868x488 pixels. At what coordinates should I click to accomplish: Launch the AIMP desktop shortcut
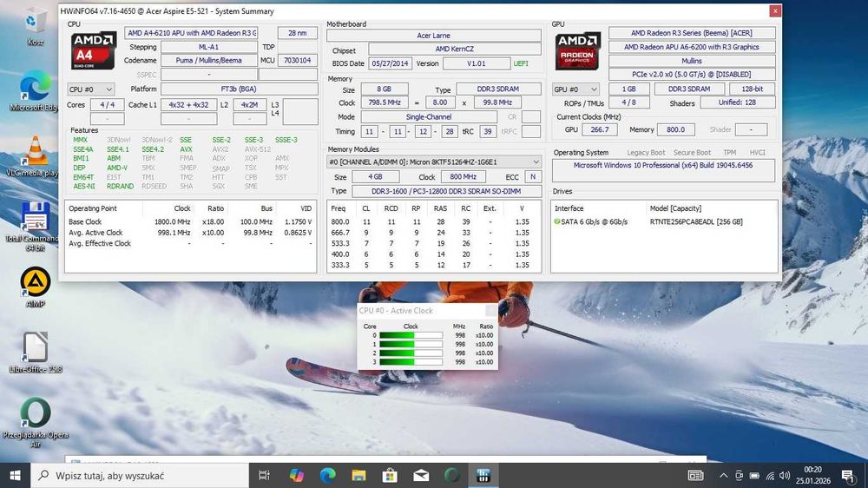36,287
